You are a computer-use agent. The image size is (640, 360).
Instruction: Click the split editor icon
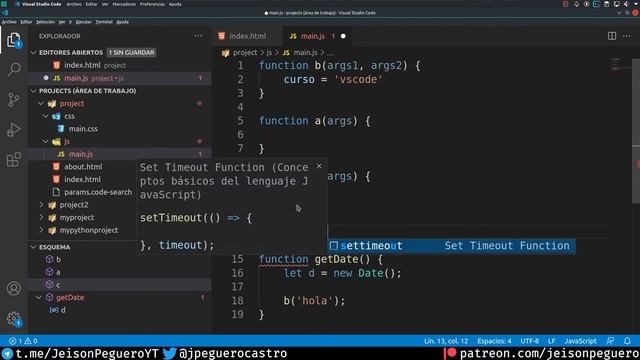pyautogui.click(x=612, y=36)
